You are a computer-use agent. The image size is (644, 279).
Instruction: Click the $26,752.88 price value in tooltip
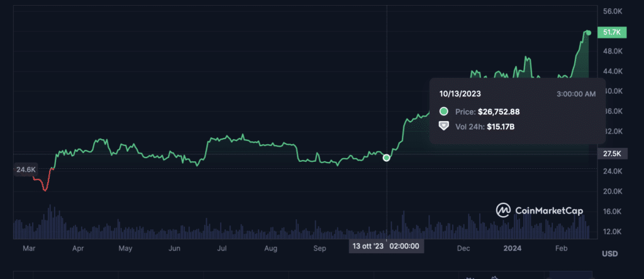[x=499, y=111]
